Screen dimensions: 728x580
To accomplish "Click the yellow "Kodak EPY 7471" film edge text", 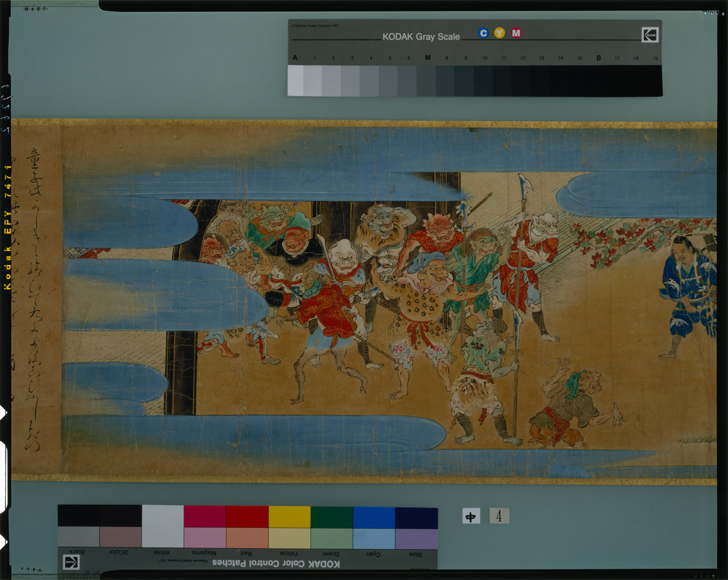I will pyautogui.click(x=8, y=227).
